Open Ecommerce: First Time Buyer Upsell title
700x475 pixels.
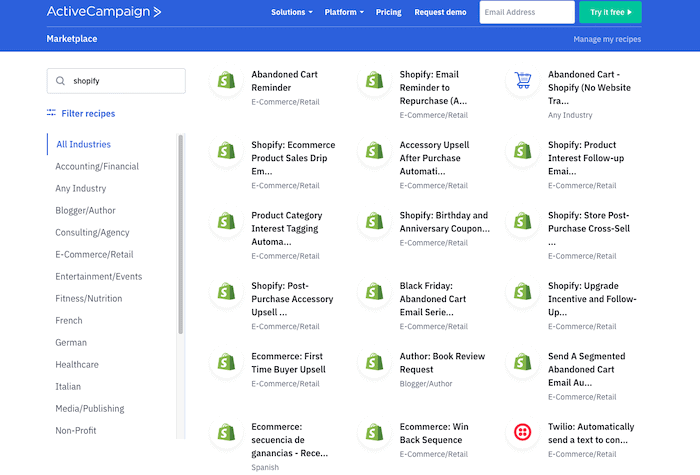point(288,363)
